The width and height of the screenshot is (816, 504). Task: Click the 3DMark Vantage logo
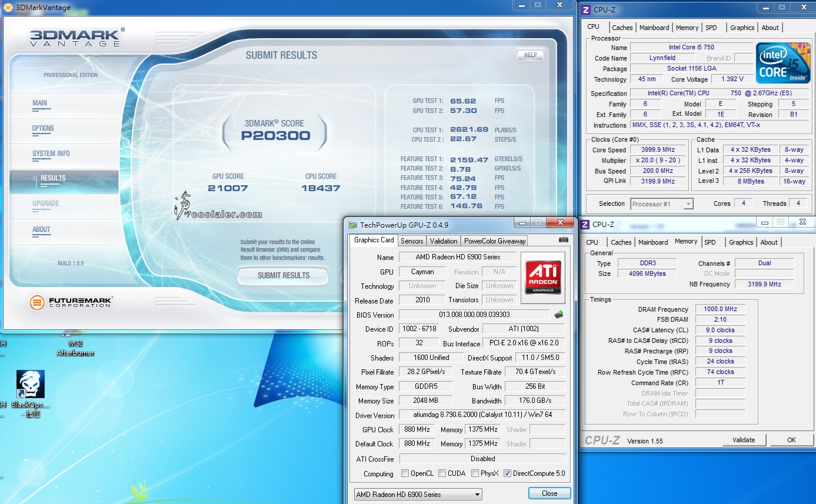pos(77,36)
